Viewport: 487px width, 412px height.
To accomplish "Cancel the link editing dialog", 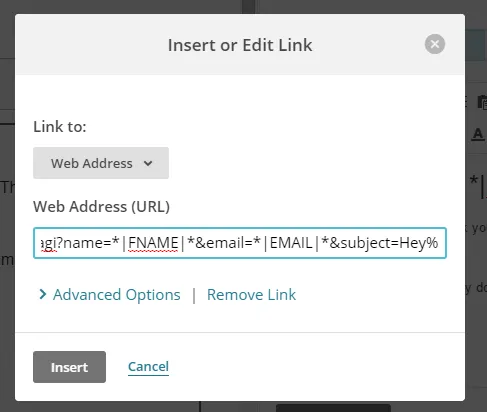I will pos(148,367).
